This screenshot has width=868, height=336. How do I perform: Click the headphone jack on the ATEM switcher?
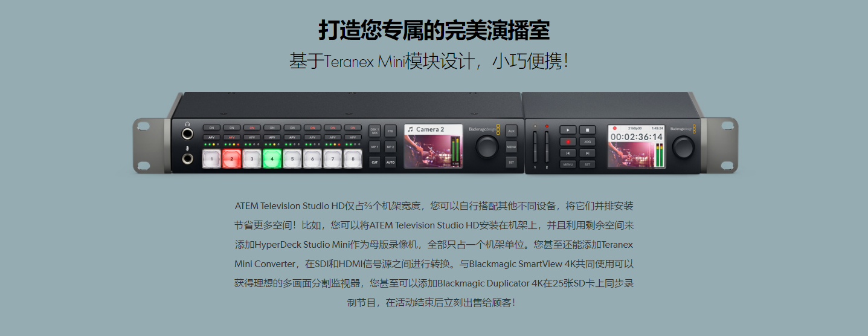click(188, 134)
